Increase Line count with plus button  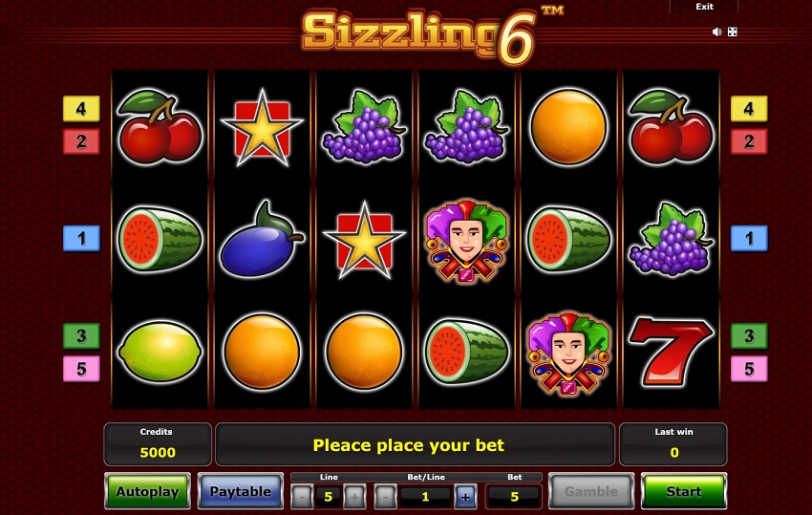coord(354,498)
